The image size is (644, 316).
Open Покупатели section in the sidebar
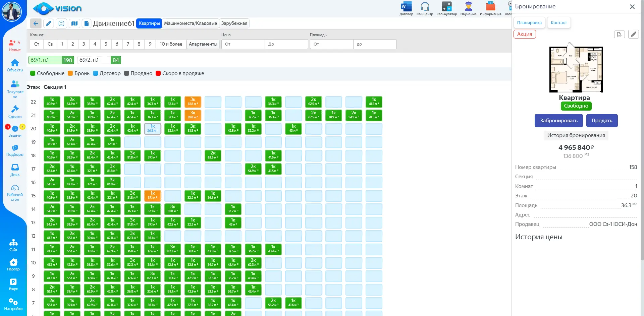15,88
